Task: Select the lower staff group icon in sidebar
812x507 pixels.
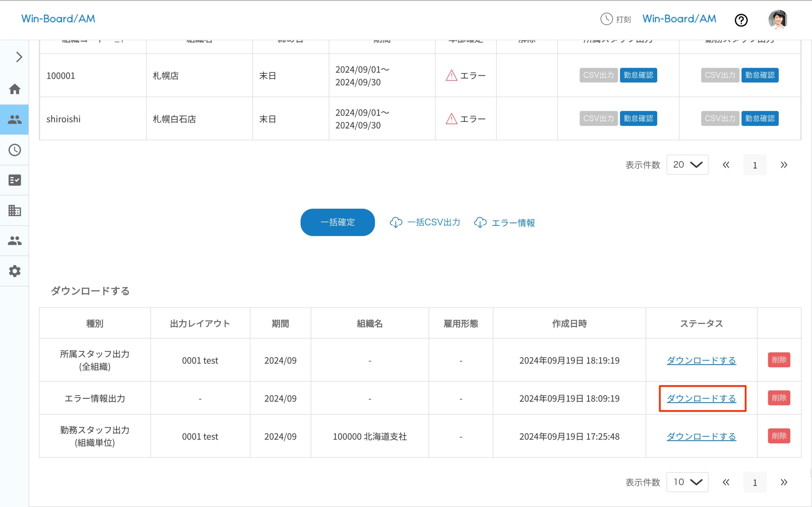Action: (15, 240)
